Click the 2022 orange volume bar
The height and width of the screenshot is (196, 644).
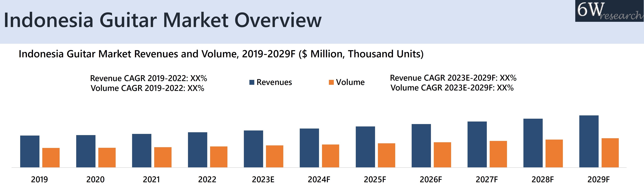tap(219, 157)
